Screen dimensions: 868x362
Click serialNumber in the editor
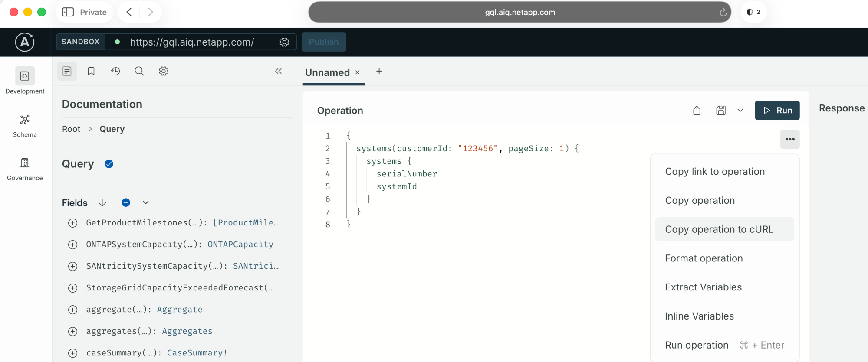407,174
